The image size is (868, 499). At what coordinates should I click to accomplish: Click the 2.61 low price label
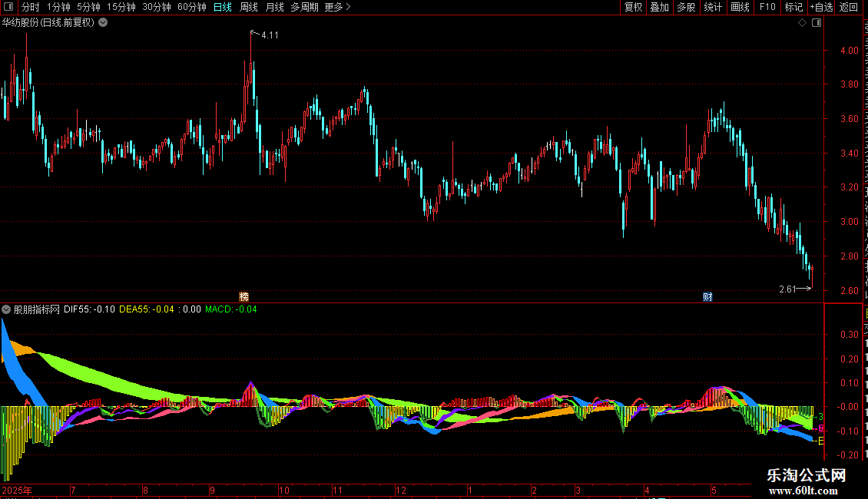pos(787,289)
